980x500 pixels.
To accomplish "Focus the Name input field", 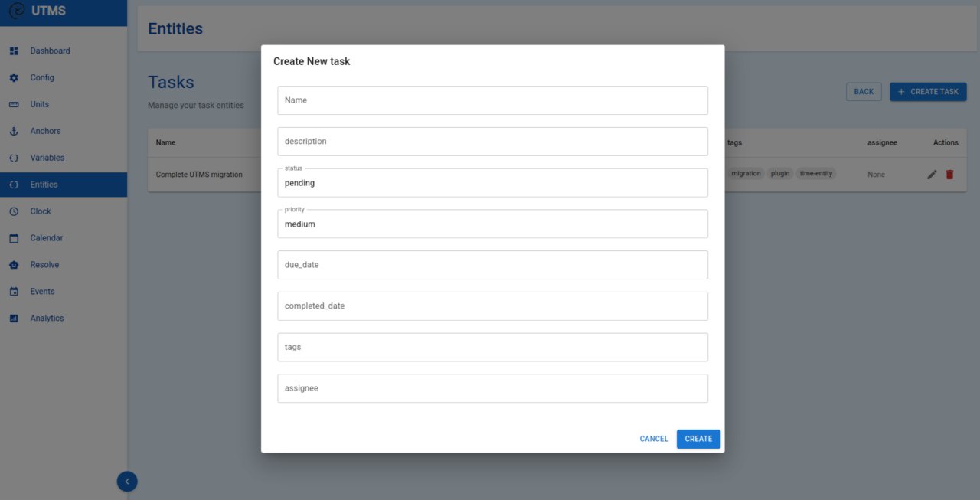I will pyautogui.click(x=492, y=100).
